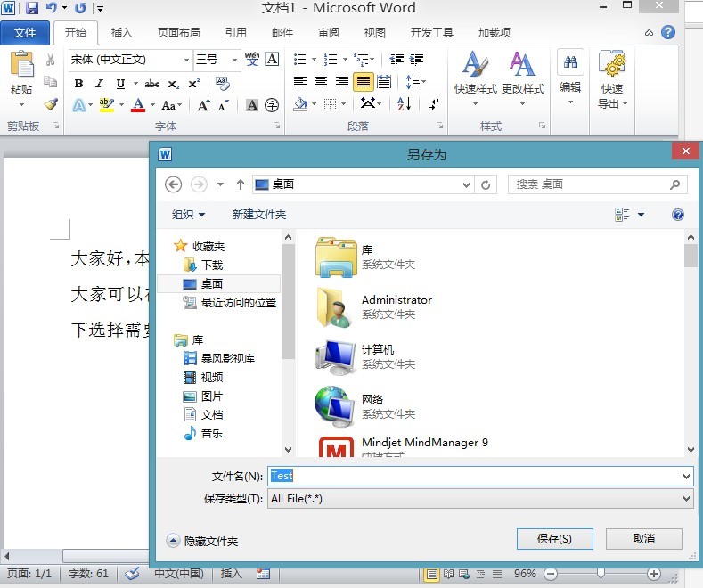703x588 pixels.
Task: Open the File tab
Action: point(25,32)
